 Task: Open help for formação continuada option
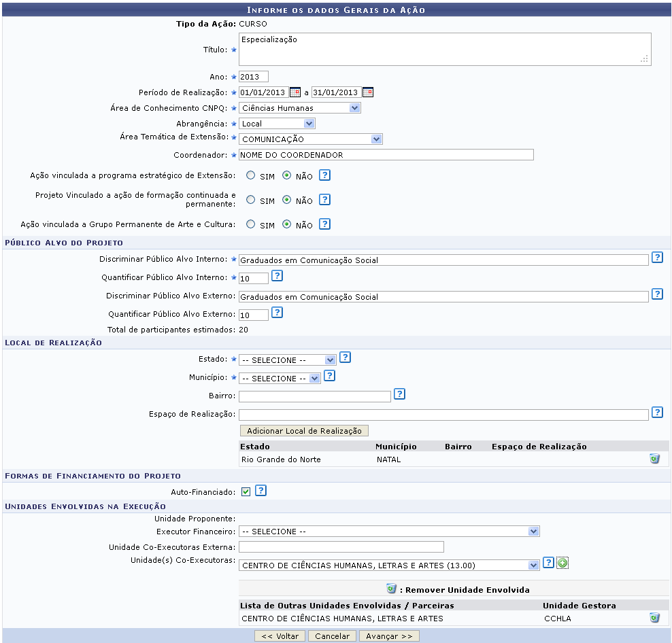(x=325, y=200)
